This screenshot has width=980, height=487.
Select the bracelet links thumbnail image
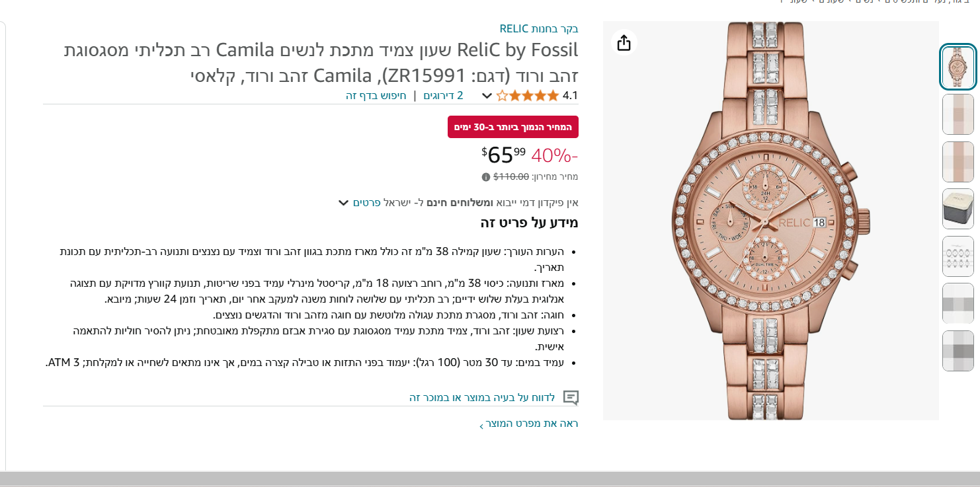[x=958, y=256]
